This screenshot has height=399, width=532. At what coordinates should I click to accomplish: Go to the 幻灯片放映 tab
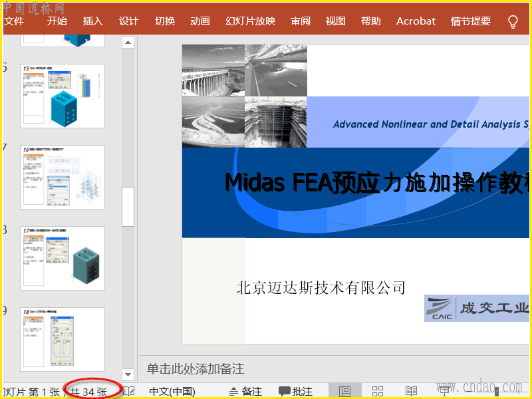click(251, 21)
